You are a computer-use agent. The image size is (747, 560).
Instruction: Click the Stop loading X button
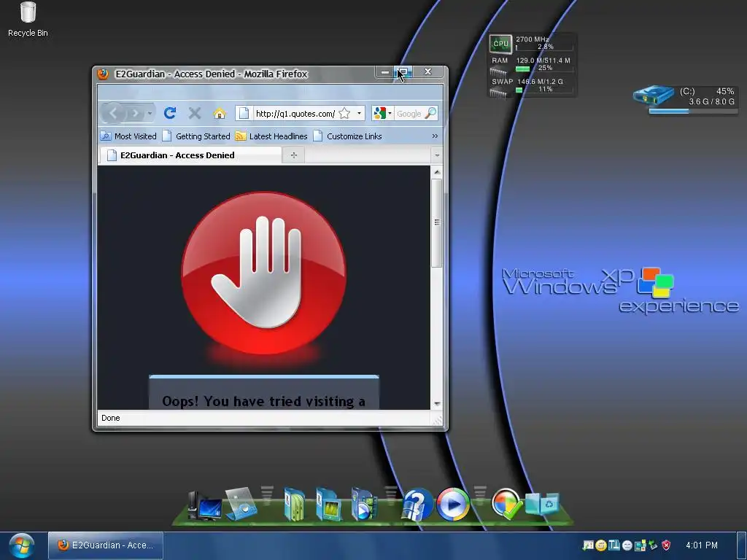click(x=194, y=113)
